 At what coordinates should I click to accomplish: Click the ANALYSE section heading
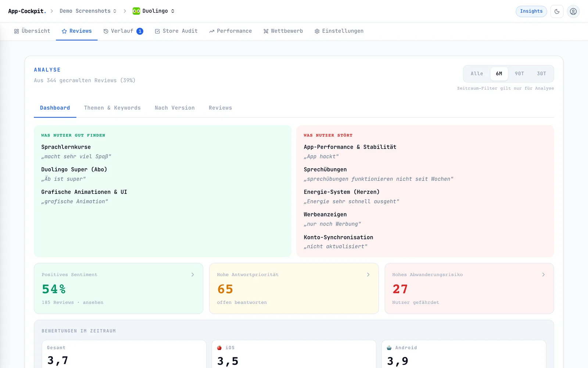click(x=47, y=70)
